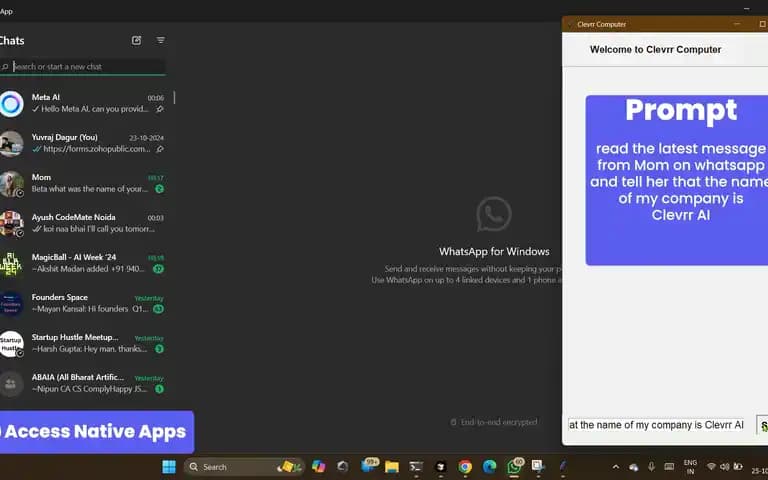Click the unread badge on Startup Hustle chat
This screenshot has width=768, height=480.
tap(159, 349)
